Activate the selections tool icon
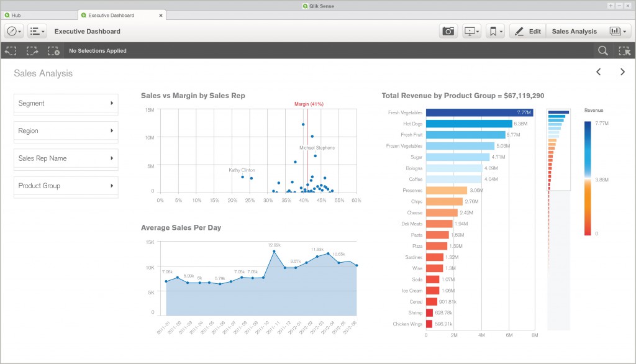 [x=624, y=50]
